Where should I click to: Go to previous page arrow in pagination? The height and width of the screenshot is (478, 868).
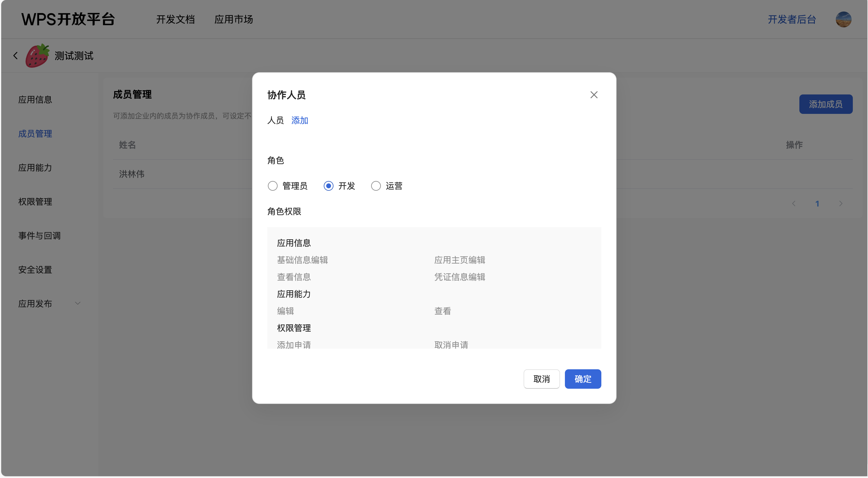click(x=794, y=203)
